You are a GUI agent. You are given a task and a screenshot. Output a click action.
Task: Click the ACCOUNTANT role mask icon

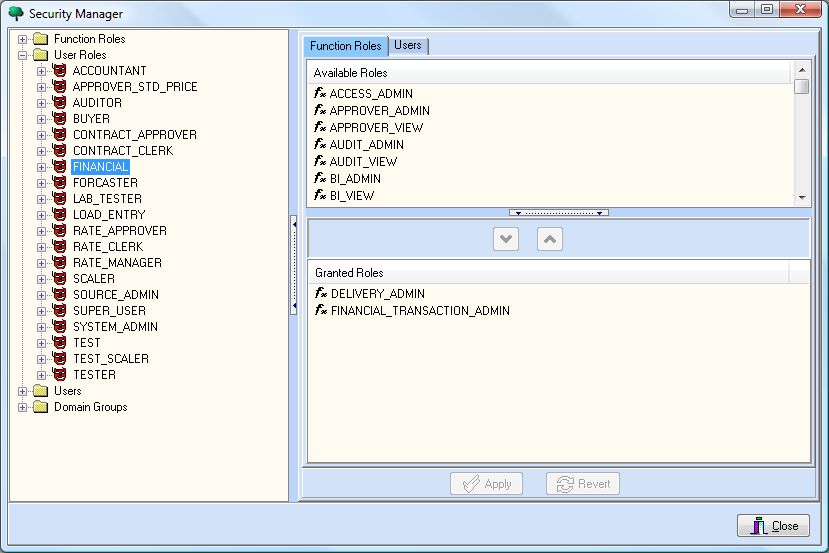(59, 71)
